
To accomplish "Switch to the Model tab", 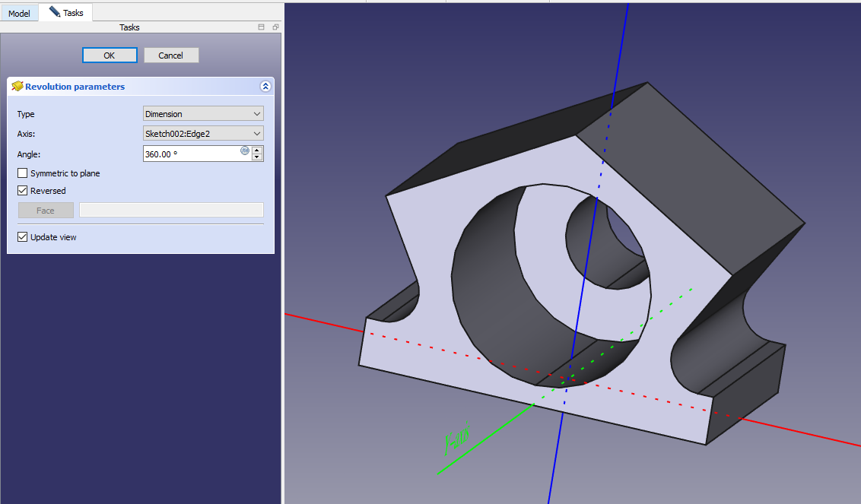I will click(19, 14).
